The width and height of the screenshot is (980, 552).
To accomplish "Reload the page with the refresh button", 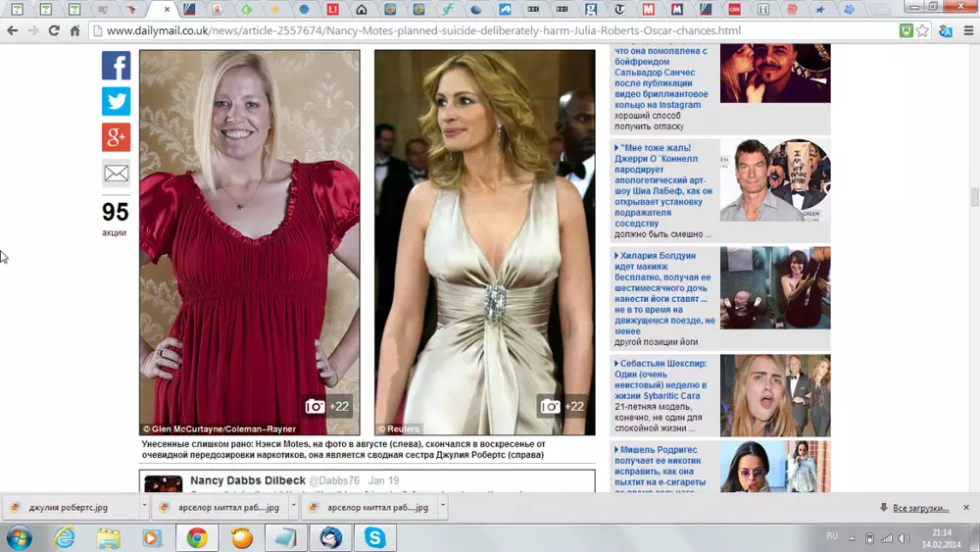I will coord(54,30).
